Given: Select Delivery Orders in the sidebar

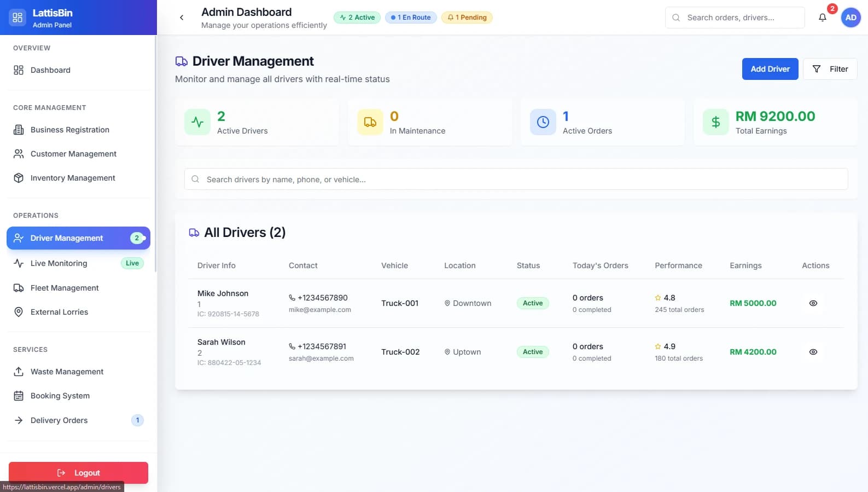Looking at the screenshot, I should tap(59, 420).
